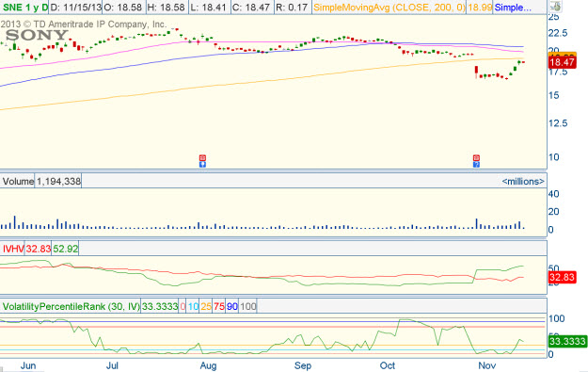Click the threshold level 25 in rank header
The image size is (588, 372).
click(x=206, y=307)
